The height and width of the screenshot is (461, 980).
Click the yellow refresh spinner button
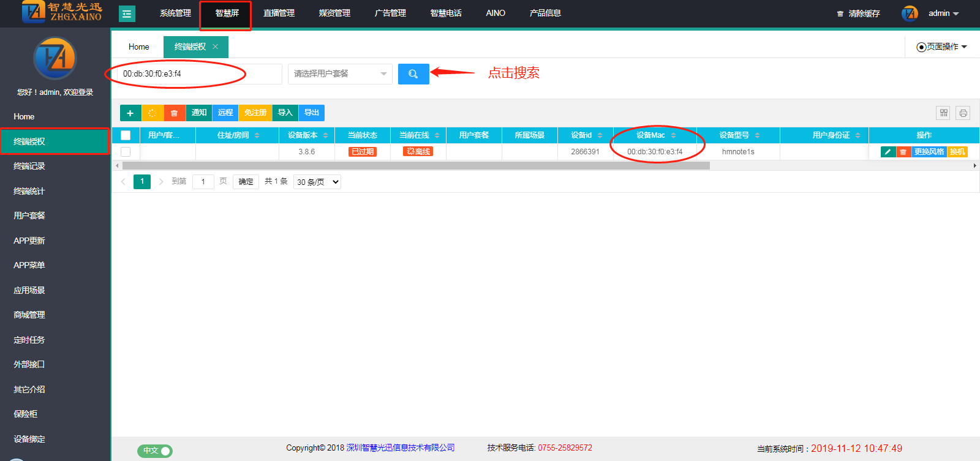tap(153, 113)
